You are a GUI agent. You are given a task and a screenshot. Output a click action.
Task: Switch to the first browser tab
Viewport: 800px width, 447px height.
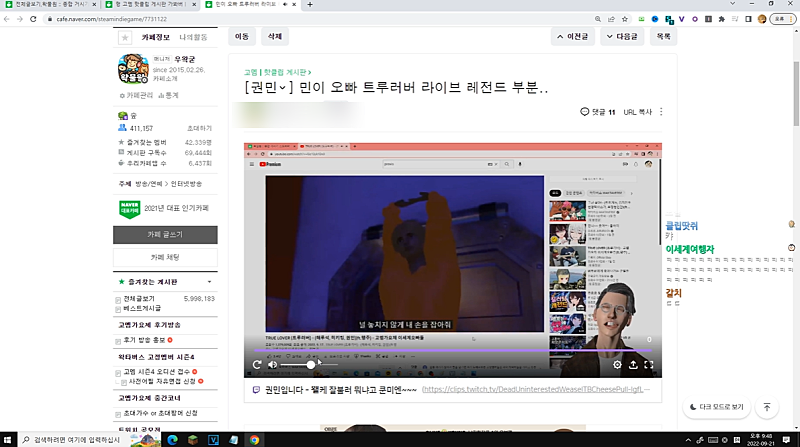[50, 4]
